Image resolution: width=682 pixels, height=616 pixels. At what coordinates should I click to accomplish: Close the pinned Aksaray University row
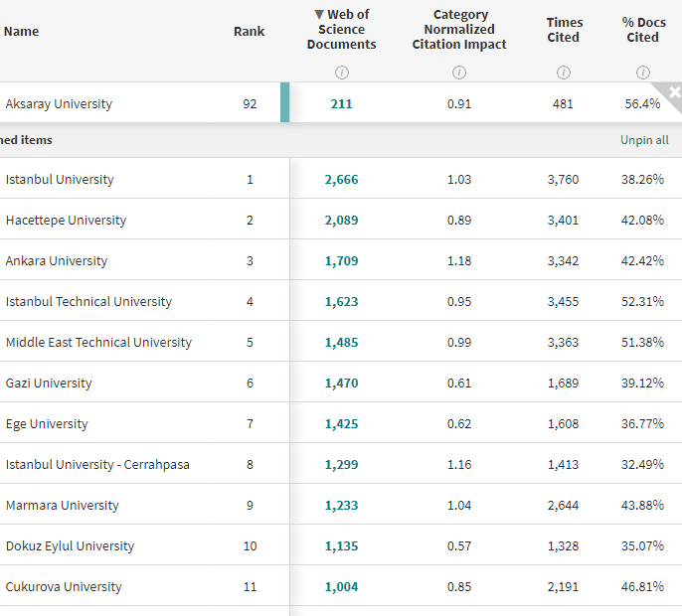point(674,92)
